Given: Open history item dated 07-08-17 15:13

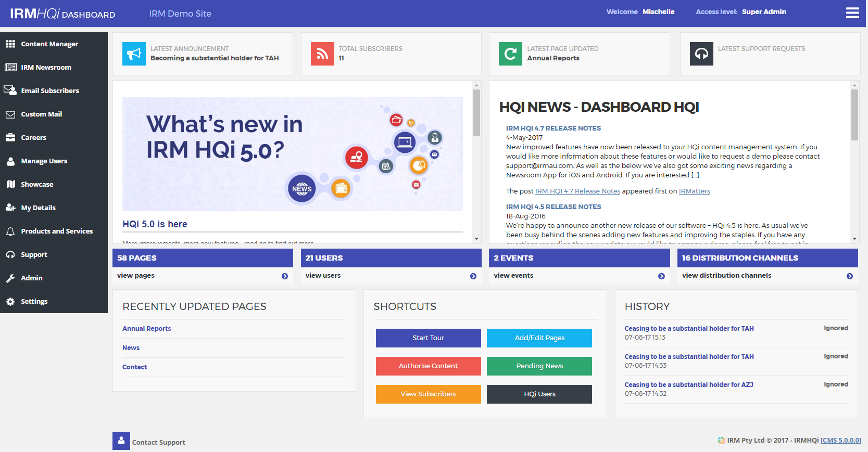Looking at the screenshot, I should click(x=689, y=329).
